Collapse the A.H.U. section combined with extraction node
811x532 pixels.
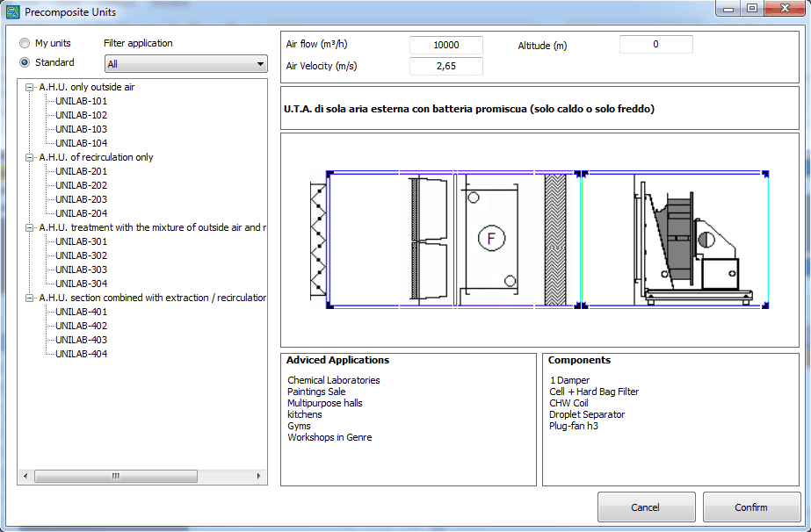click(31, 298)
